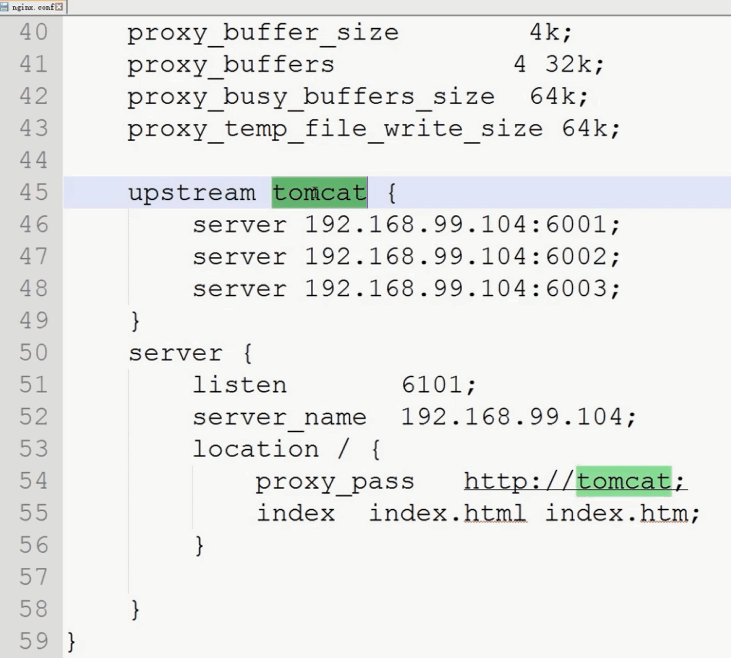Click the 64k value on line 43

click(585, 129)
